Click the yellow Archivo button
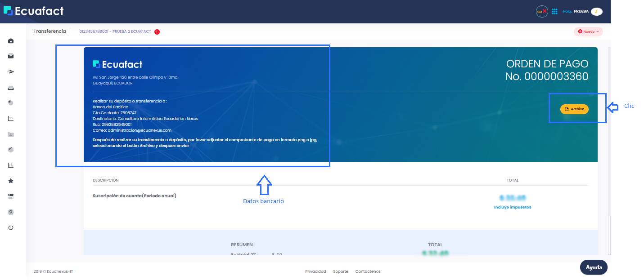 pyautogui.click(x=574, y=109)
